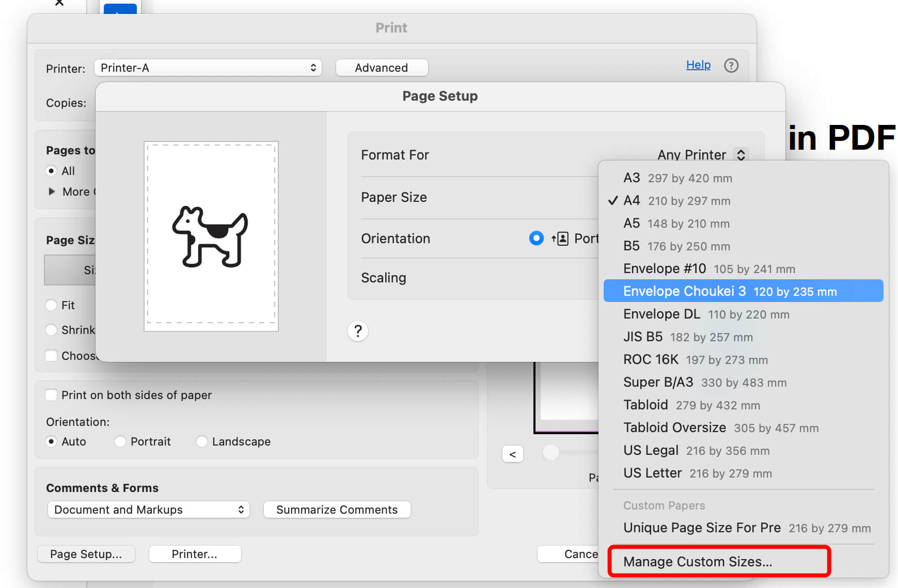The height and width of the screenshot is (588, 898).
Task: Select the Auto orientation radio button
Action: pyautogui.click(x=51, y=441)
